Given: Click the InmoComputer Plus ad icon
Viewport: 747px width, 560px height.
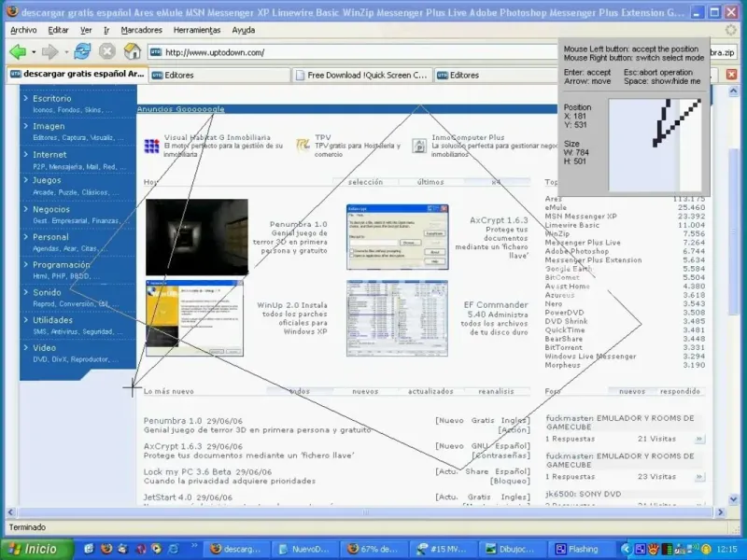Looking at the screenshot, I should click(x=419, y=146).
